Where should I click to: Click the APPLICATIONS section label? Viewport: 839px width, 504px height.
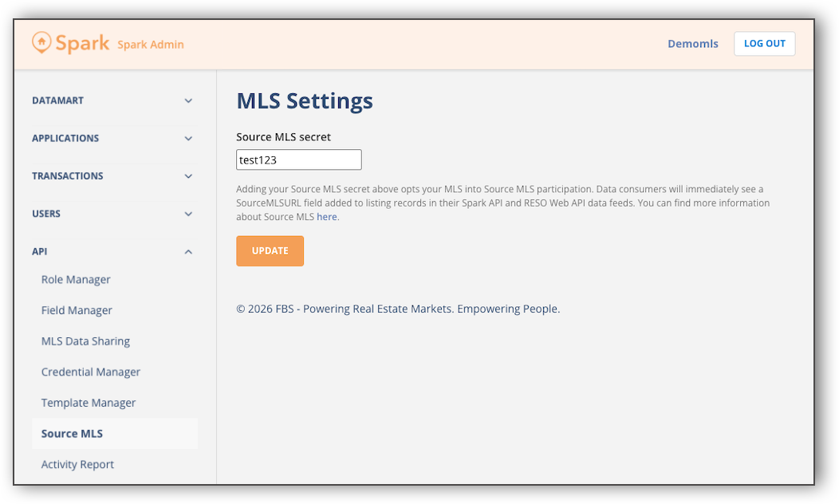tap(65, 139)
